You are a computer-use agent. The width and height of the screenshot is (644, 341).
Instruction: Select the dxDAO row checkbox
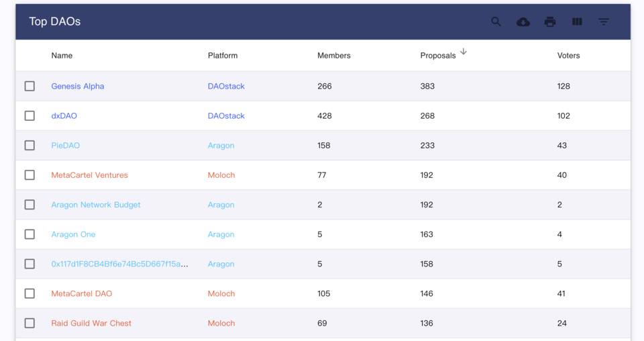pos(30,116)
